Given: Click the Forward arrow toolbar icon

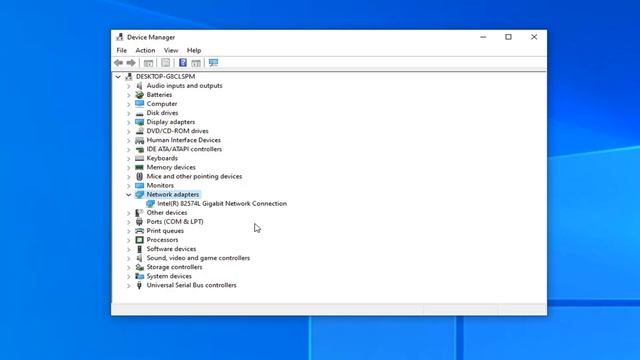Looking at the screenshot, I should coord(131,63).
